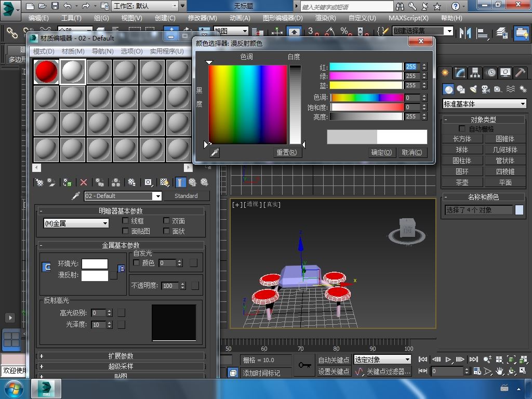The height and width of the screenshot is (399, 532).
Task: Open the 渲染(R) menu
Action: [x=325, y=18]
